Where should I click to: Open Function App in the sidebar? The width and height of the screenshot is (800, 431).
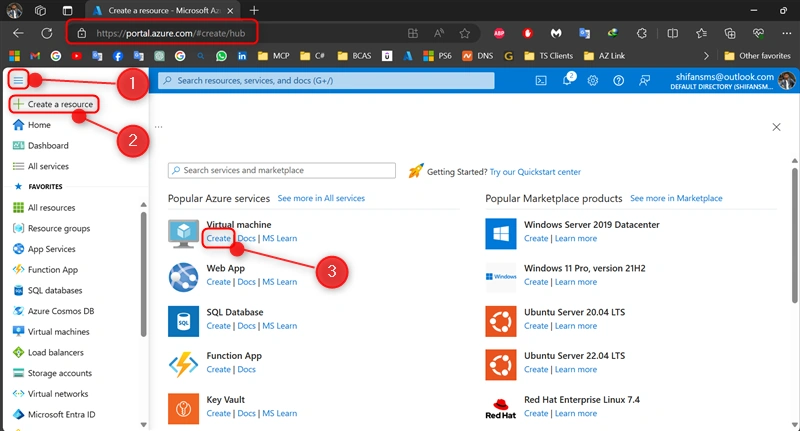[x=45, y=270]
